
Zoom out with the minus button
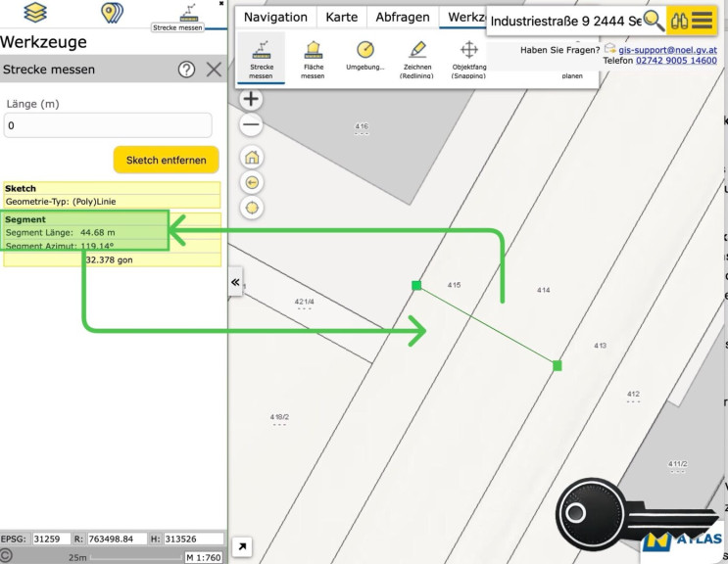tap(252, 124)
